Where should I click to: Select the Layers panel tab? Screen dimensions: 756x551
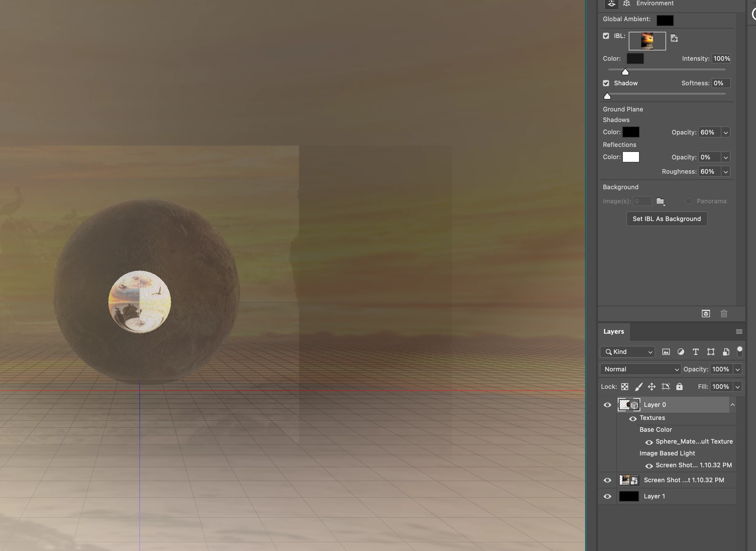tap(614, 332)
